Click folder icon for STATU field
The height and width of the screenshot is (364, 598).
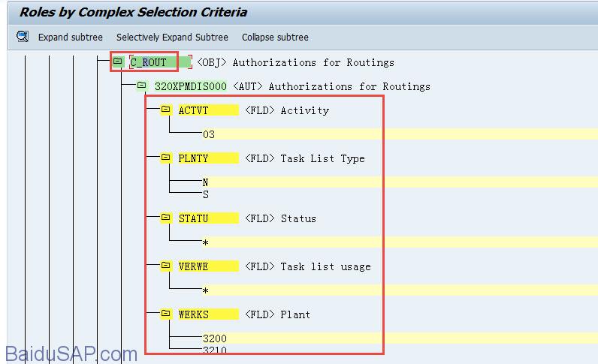click(x=166, y=218)
